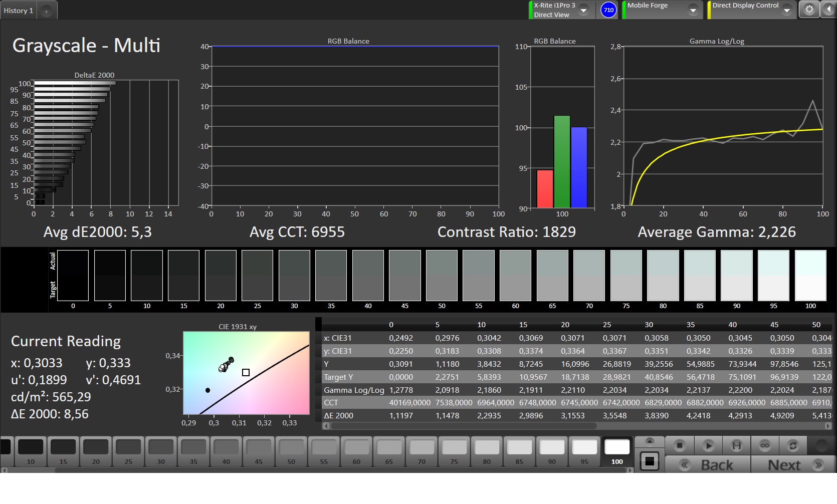Select the 20 percent gray level button
The height and width of the screenshot is (504, 837).
pyautogui.click(x=96, y=451)
